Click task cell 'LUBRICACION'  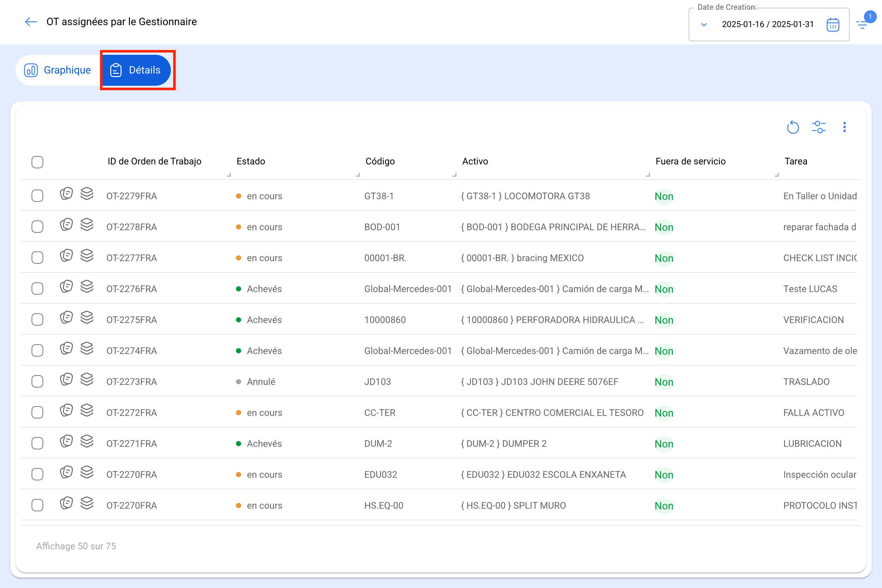tap(812, 444)
